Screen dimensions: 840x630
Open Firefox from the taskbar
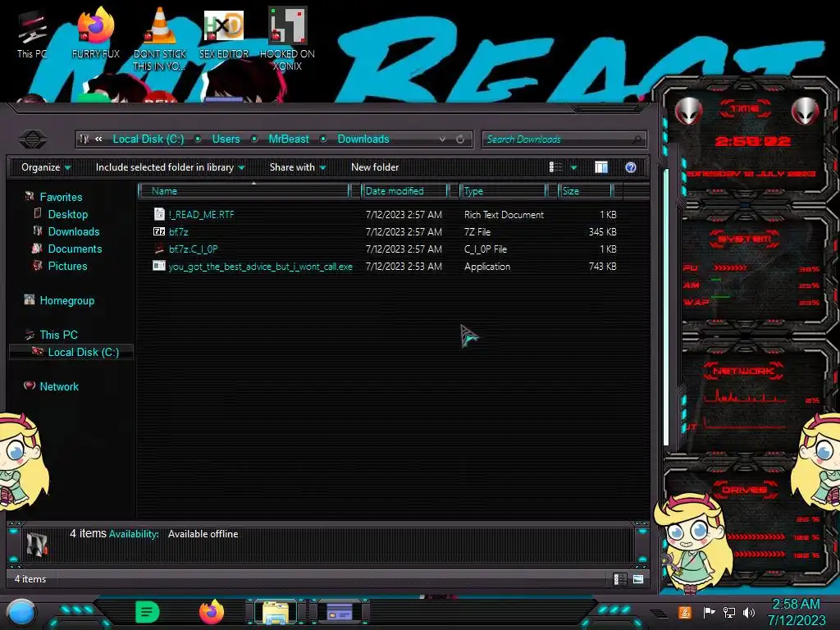click(x=212, y=612)
